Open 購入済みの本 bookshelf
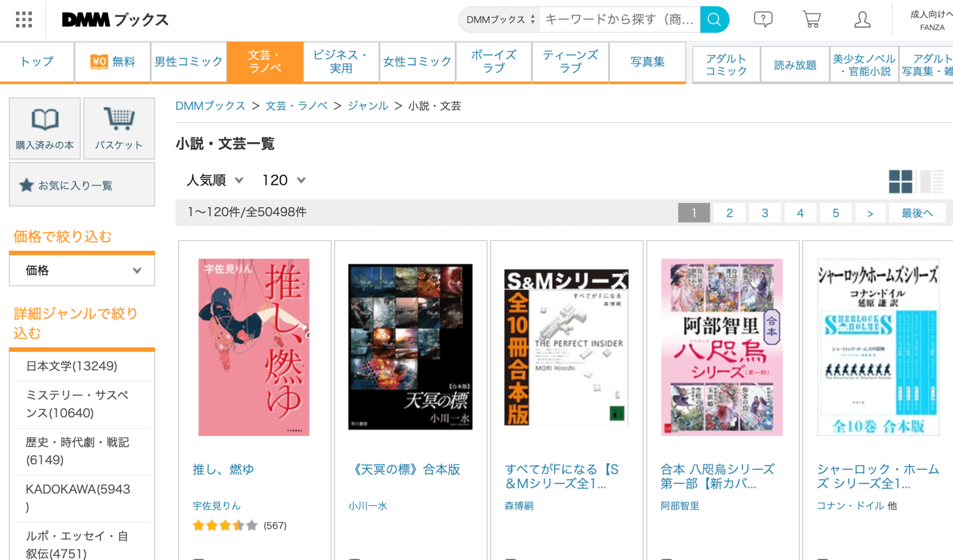The height and width of the screenshot is (560, 953). coord(45,128)
